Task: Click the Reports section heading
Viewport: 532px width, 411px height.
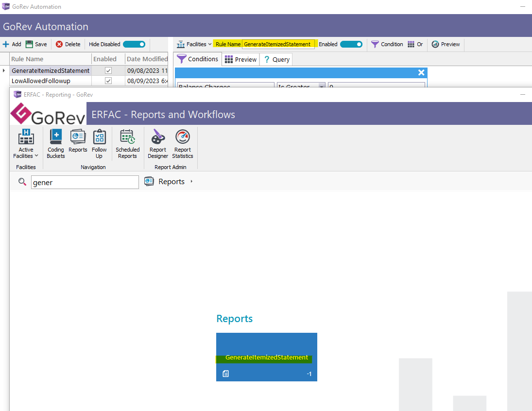Action: [x=235, y=319]
